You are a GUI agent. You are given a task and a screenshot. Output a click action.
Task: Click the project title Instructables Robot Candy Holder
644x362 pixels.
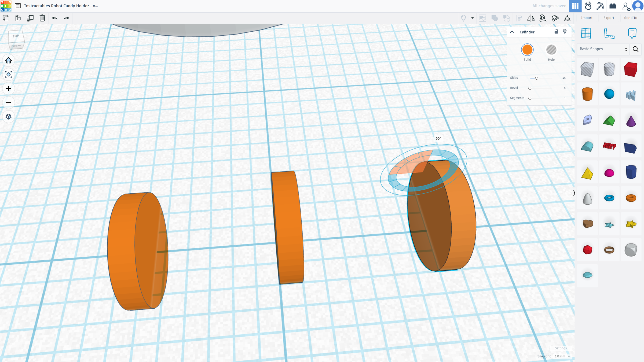point(61,6)
